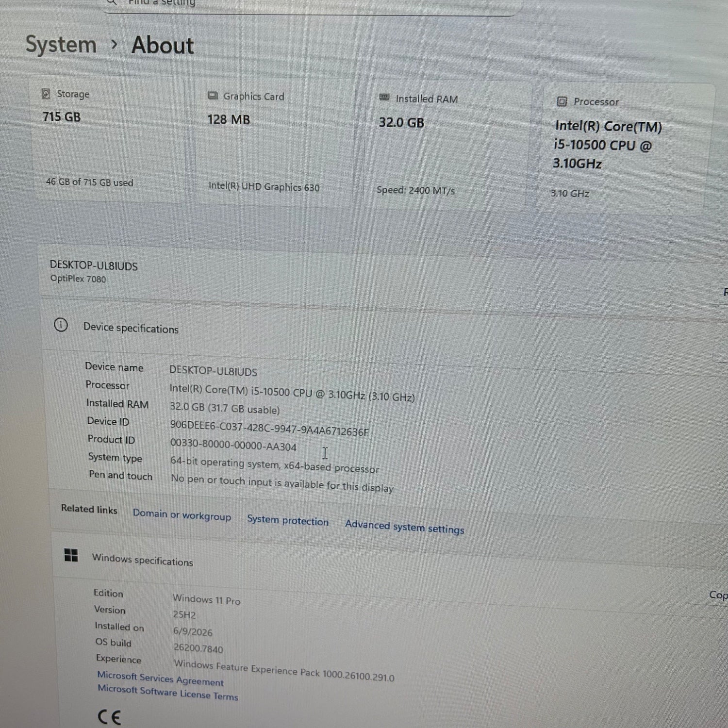Click Product ID value 00330-80000-00000-AA304

233,445
